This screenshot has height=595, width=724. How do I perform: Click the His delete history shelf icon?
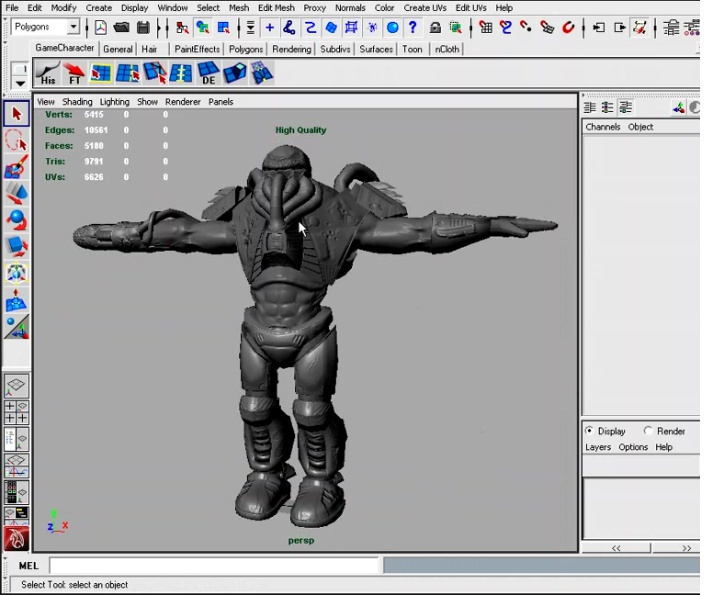pos(48,73)
